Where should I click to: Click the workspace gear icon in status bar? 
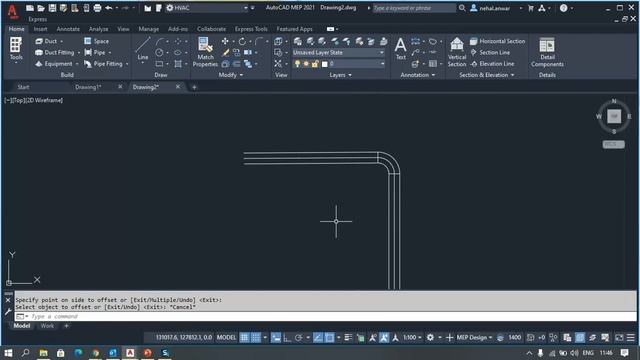tap(430, 338)
